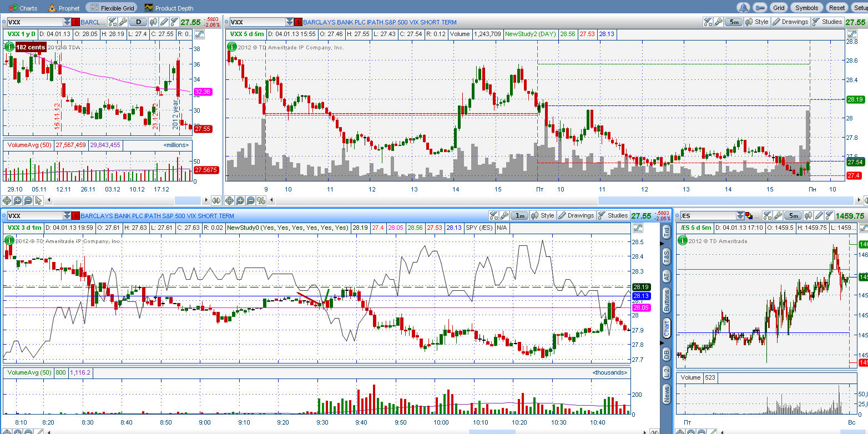Toggle the Trd side panel tab

(667, 233)
